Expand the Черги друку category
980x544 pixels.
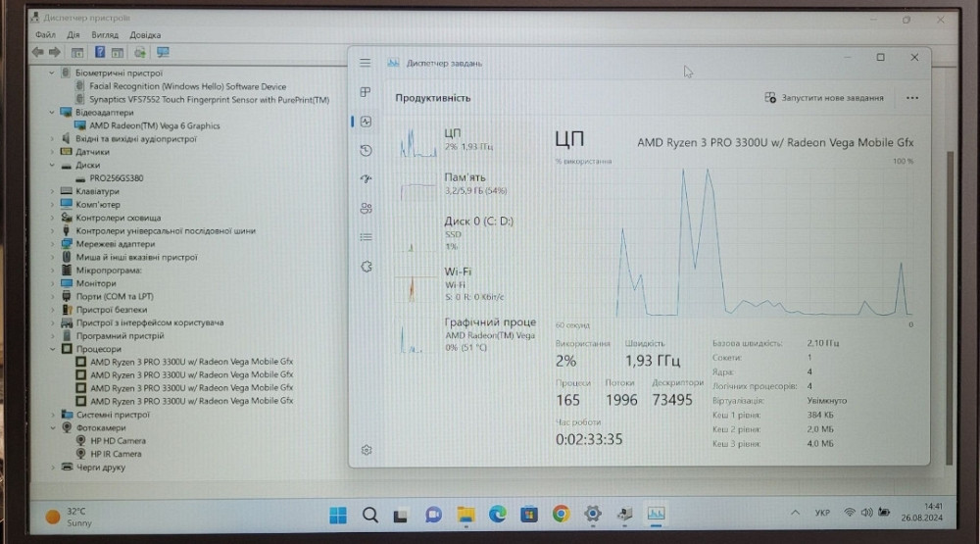coord(52,468)
